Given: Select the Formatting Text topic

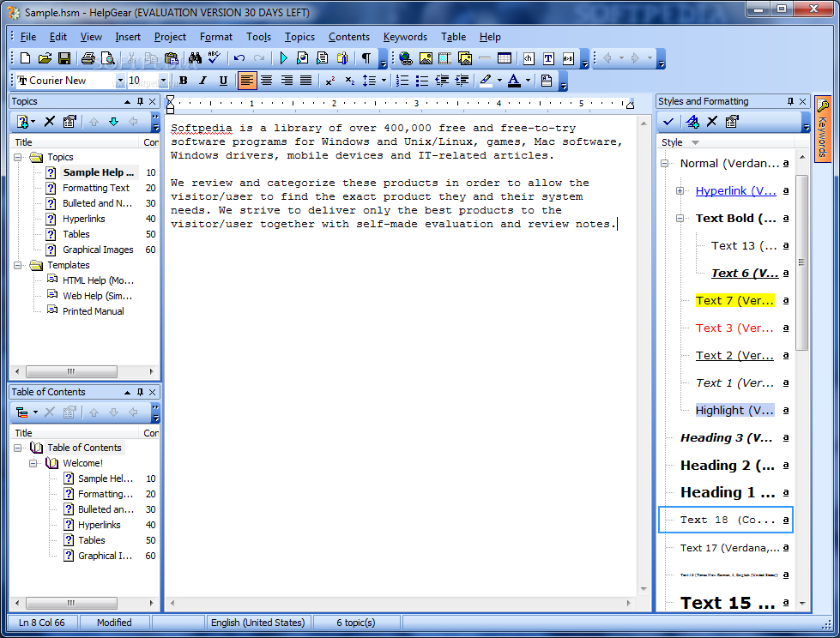Looking at the screenshot, I should coord(96,188).
